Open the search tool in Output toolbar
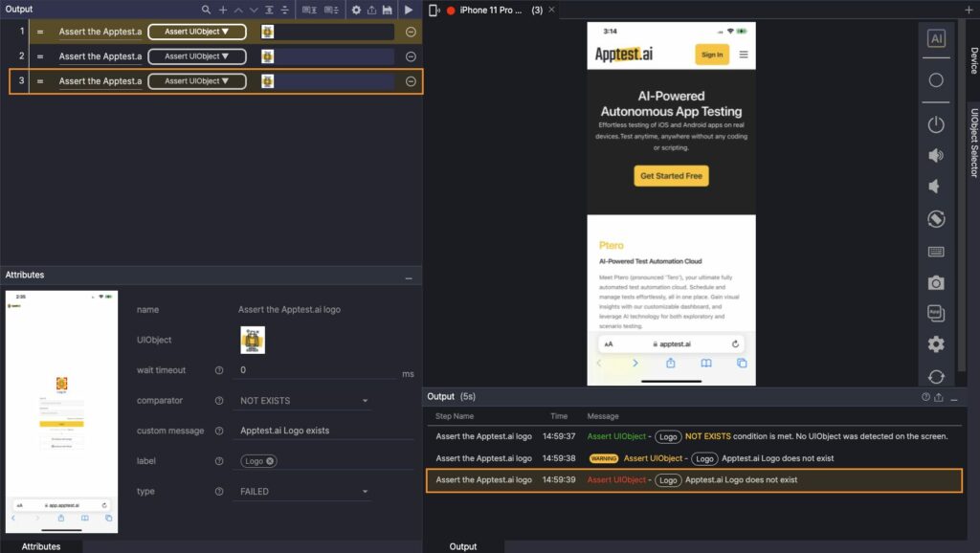Image resolution: width=980 pixels, height=553 pixels. 206,10
